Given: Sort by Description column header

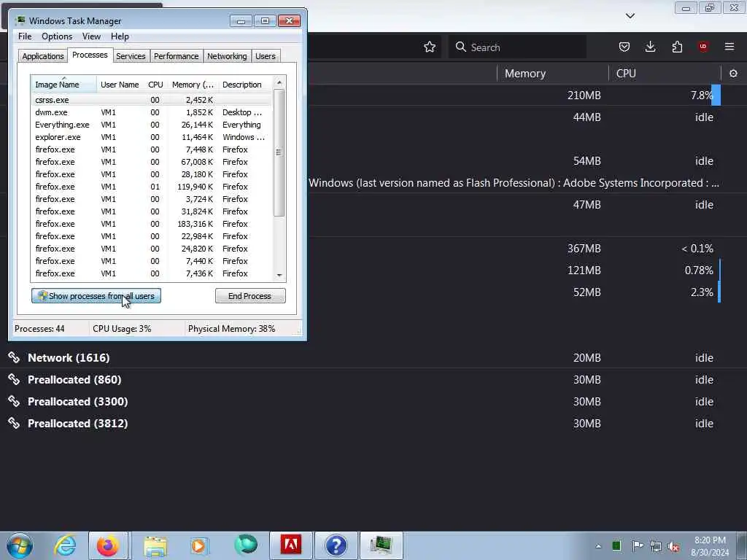Looking at the screenshot, I should pos(245,85).
